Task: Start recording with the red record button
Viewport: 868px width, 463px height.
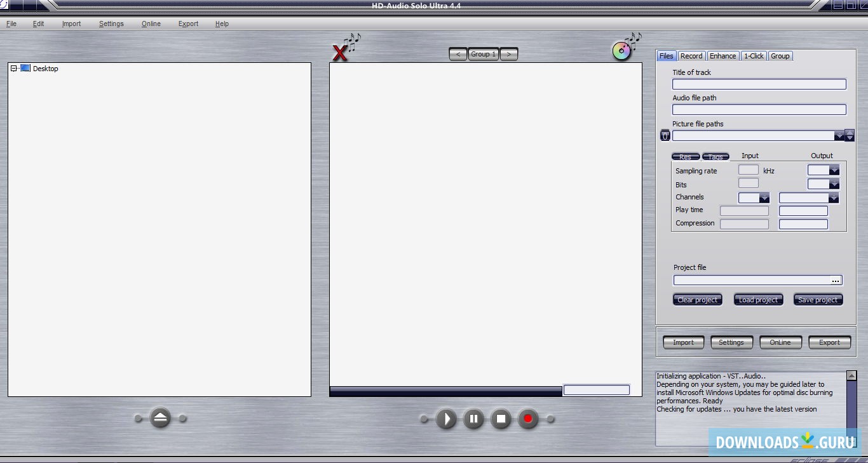Action: tap(527, 419)
